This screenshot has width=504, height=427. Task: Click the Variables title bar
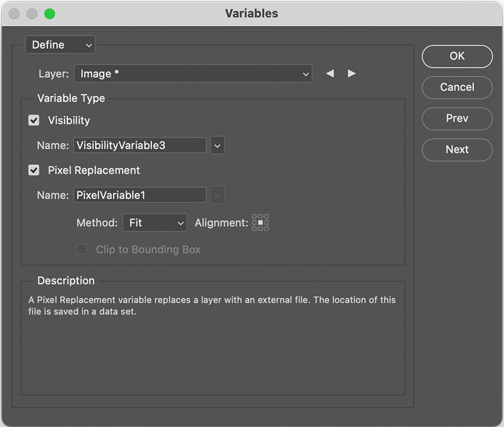pyautogui.click(x=251, y=14)
